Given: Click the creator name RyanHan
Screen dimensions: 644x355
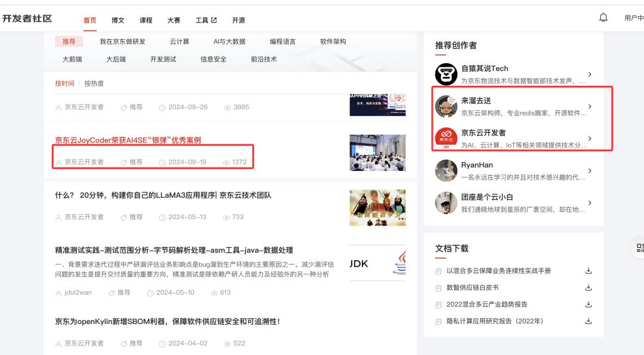Looking at the screenshot, I should click(477, 165).
